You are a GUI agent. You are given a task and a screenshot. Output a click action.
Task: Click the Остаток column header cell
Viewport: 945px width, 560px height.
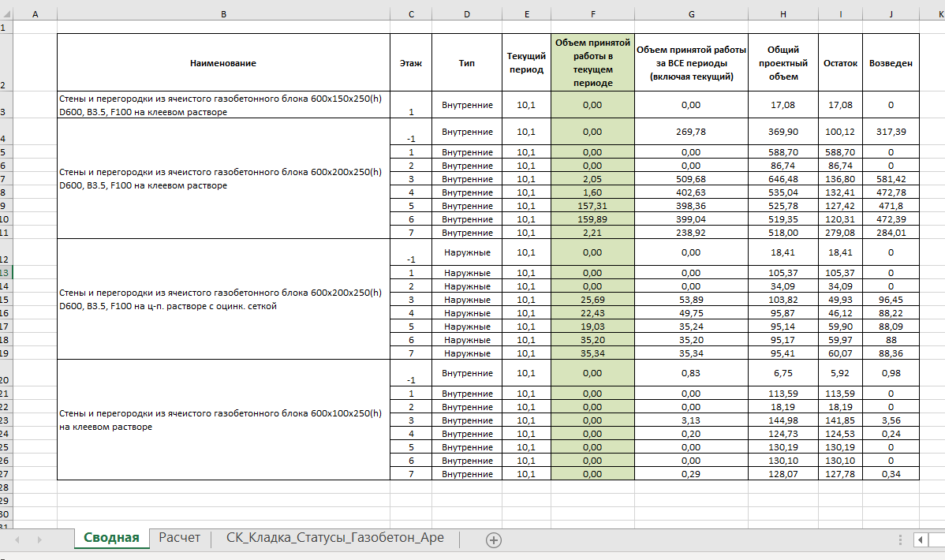click(840, 63)
